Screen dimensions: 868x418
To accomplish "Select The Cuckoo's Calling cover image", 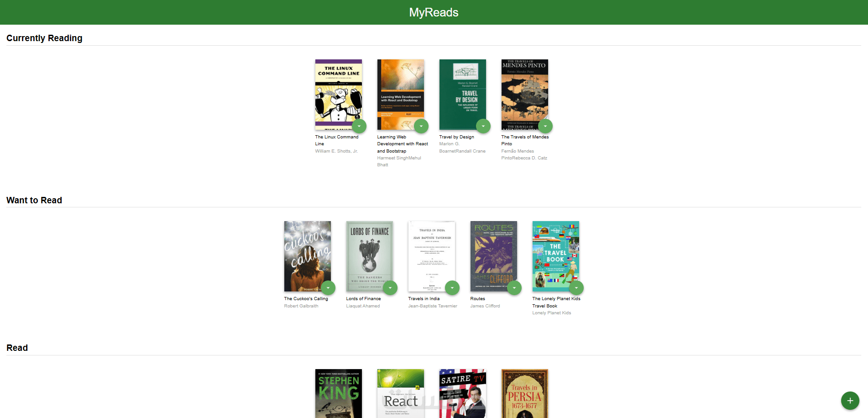I will [x=308, y=256].
